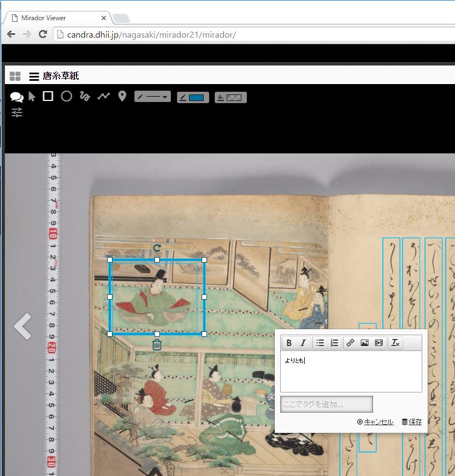The width and height of the screenshot is (455, 476).
Task: Click the tag input field
Action: (327, 404)
